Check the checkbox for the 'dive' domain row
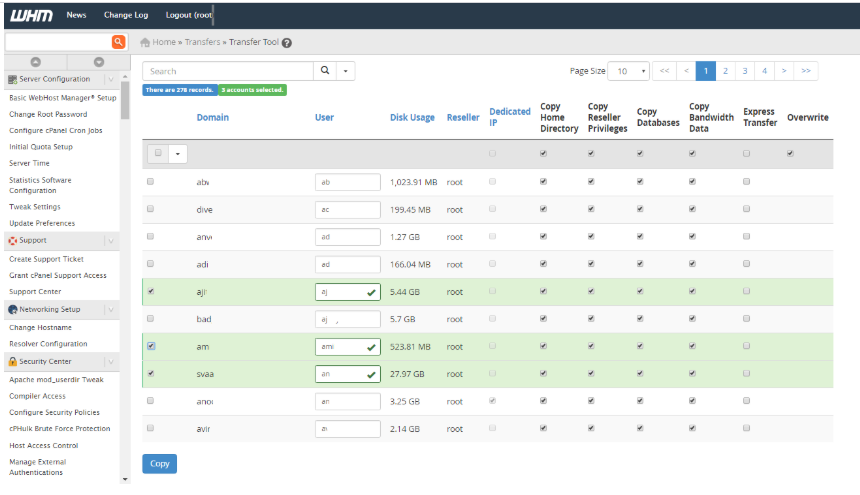Viewport: 860px width, 495px height. (150, 209)
